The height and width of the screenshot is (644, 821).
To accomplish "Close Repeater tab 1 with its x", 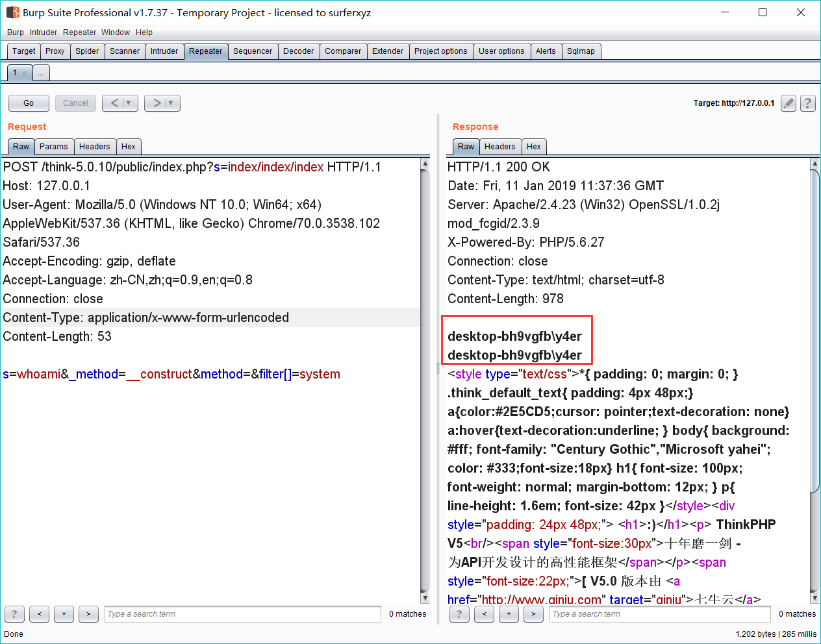I will (x=25, y=73).
